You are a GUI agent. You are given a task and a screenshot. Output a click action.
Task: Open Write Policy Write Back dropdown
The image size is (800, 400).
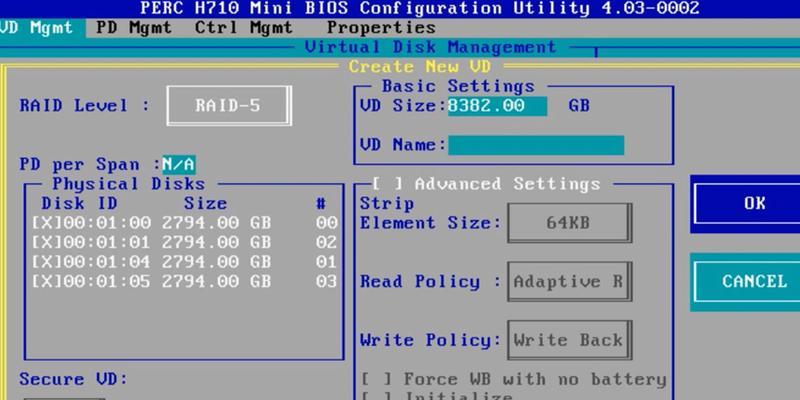(569, 340)
